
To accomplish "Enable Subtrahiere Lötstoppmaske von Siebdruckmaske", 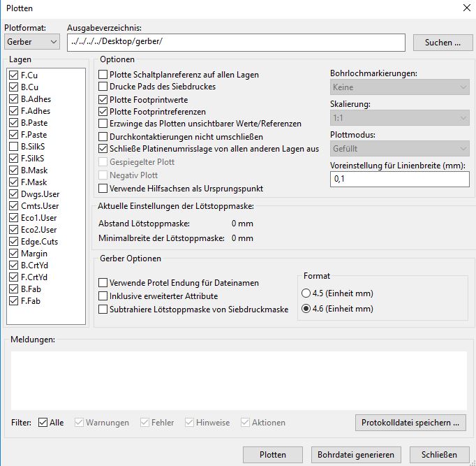I will point(103,310).
